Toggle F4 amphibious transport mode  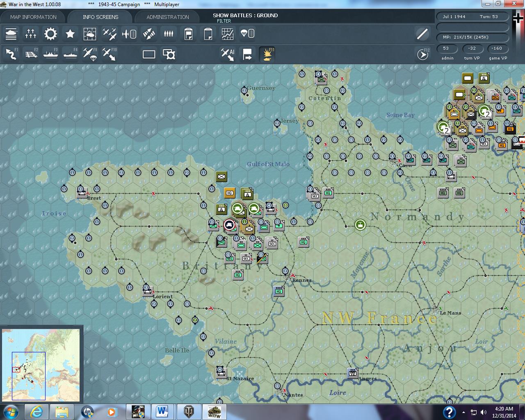pos(70,54)
